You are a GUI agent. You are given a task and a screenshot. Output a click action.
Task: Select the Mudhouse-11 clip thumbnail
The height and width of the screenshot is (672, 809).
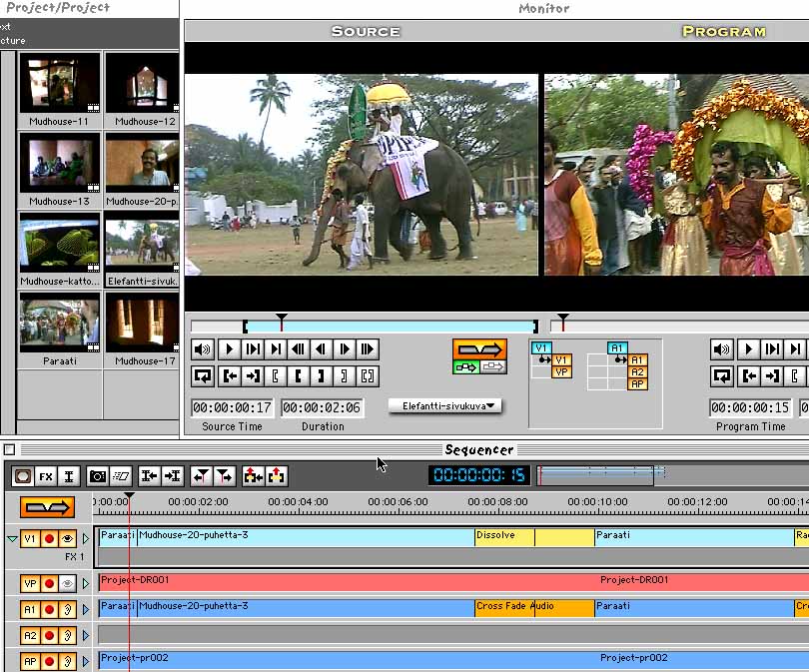[x=60, y=84]
